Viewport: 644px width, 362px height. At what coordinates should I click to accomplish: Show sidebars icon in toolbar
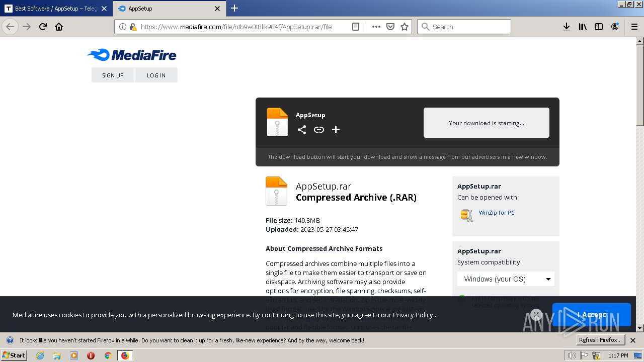click(599, 27)
